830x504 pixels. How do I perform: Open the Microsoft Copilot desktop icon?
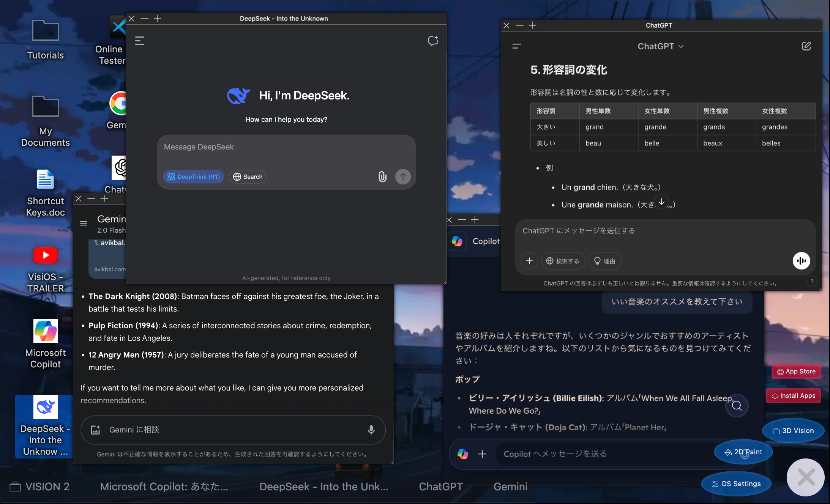click(x=45, y=344)
